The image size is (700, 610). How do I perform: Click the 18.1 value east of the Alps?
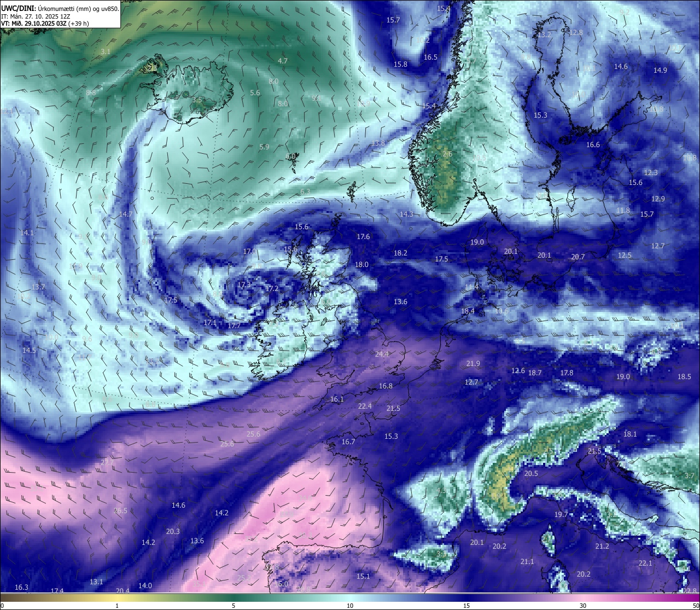[x=630, y=434]
